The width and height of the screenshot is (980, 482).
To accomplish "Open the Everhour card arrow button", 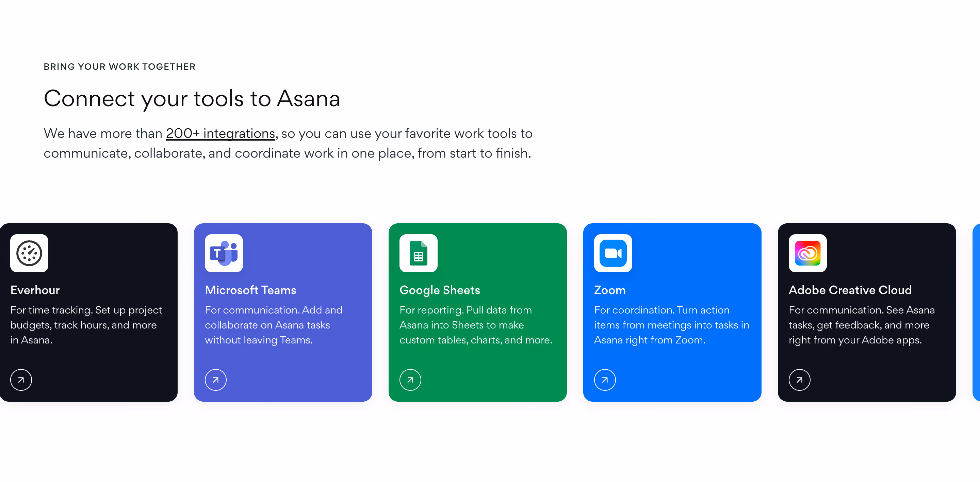I will click(x=21, y=380).
